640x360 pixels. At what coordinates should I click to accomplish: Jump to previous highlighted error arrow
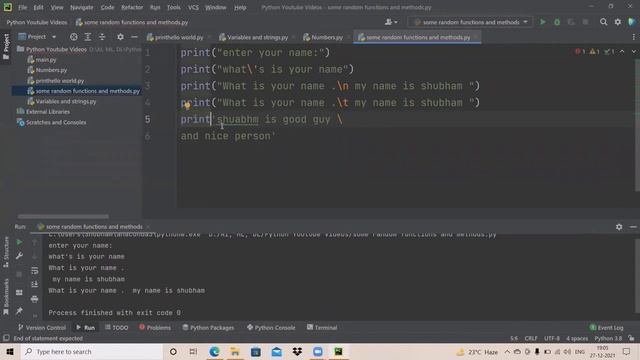(x=622, y=52)
